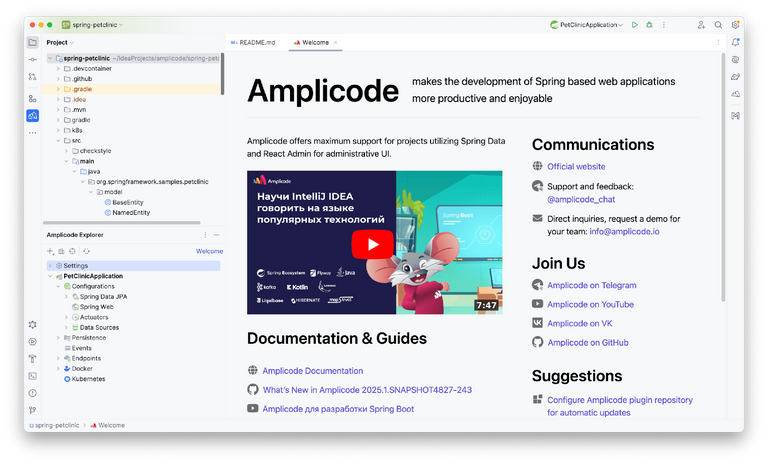This screenshot has width=768, height=464.
Task: Click the Commit tool window icon
Action: click(32, 61)
